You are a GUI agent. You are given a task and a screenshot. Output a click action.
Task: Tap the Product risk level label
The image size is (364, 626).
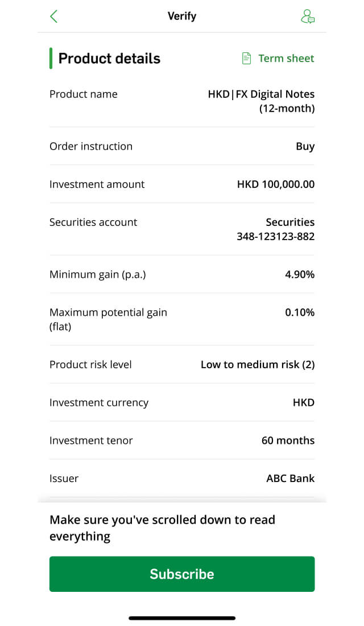click(x=90, y=364)
